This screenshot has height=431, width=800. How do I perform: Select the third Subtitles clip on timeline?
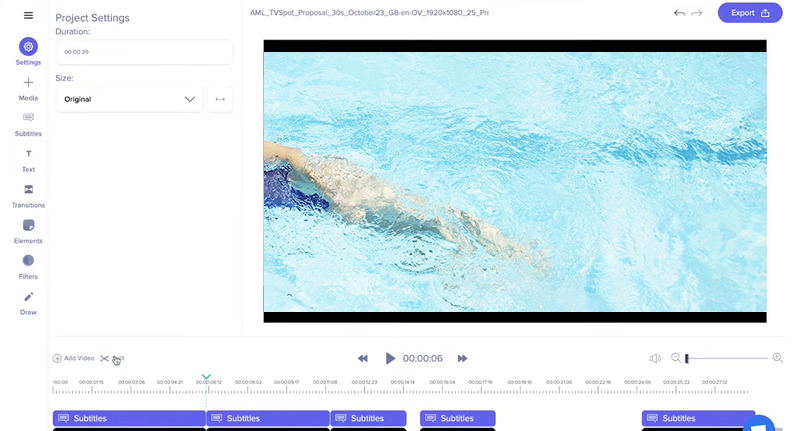coord(368,418)
